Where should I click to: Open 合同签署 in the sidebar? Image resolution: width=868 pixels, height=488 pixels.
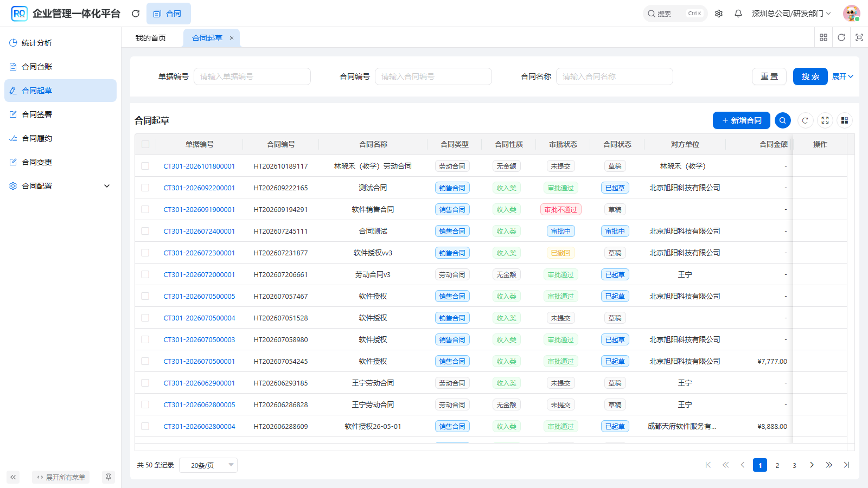click(60, 114)
